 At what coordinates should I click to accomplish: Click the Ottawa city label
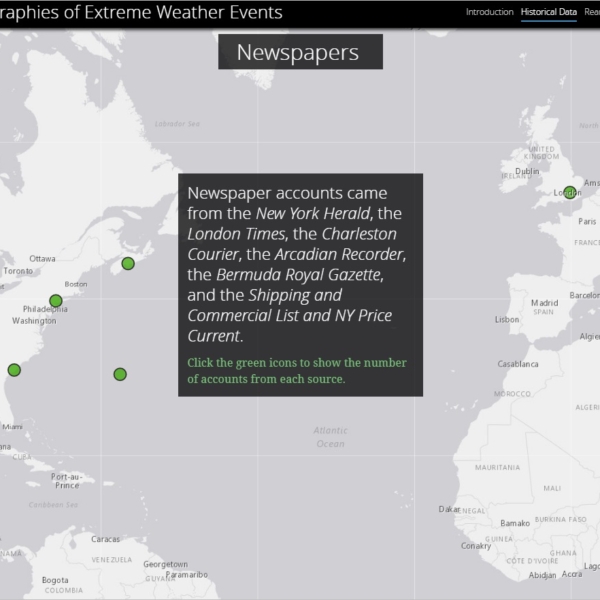pos(42,258)
